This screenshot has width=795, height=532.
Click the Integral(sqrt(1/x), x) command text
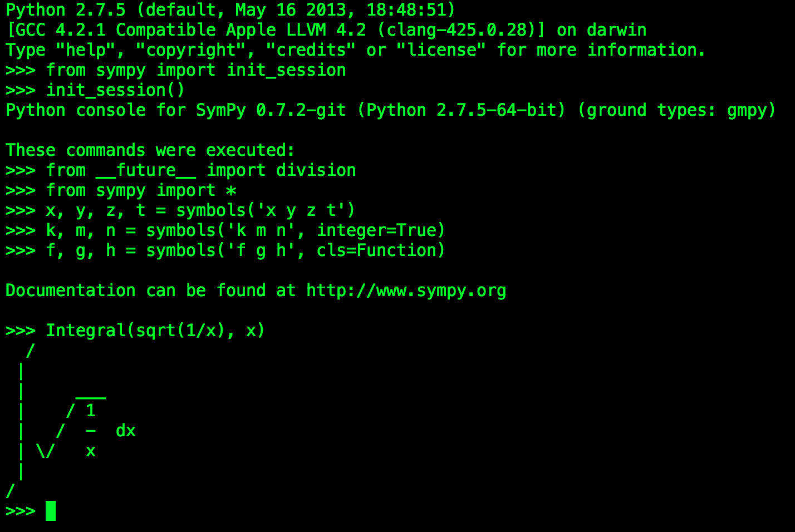(155, 331)
